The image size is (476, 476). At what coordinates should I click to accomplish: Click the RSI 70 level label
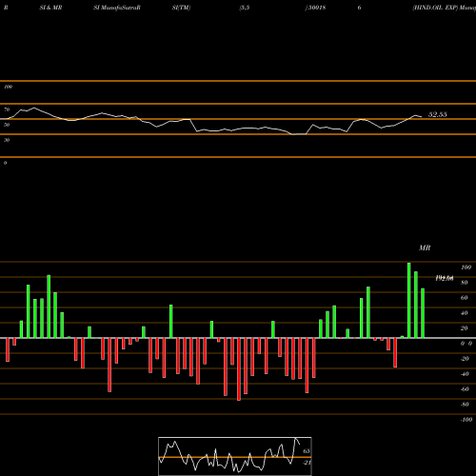[x=7, y=109]
